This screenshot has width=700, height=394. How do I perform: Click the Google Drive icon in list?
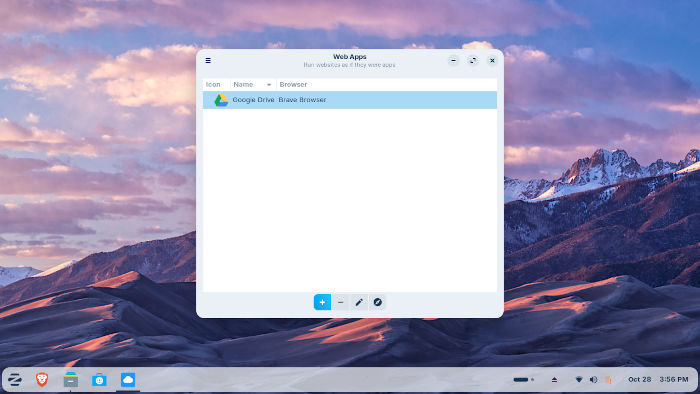[x=221, y=100]
